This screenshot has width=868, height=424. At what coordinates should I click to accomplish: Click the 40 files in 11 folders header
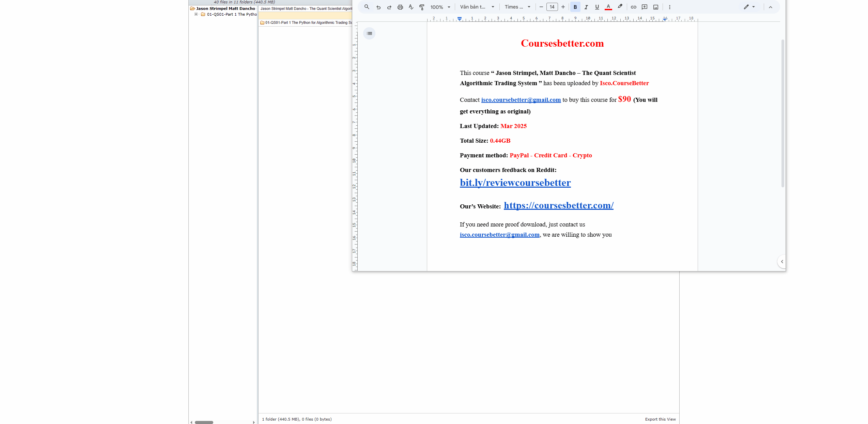[244, 2]
